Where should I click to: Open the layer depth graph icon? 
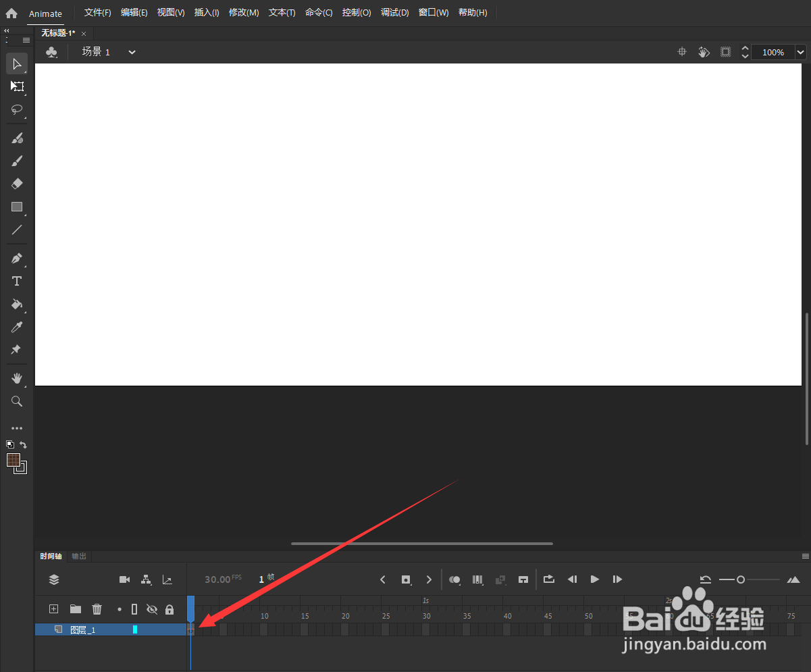click(x=167, y=579)
